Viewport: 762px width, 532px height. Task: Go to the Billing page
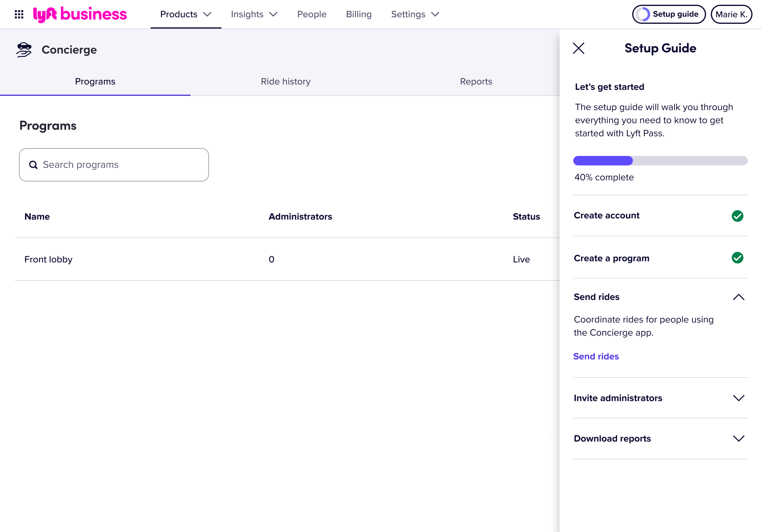point(359,14)
